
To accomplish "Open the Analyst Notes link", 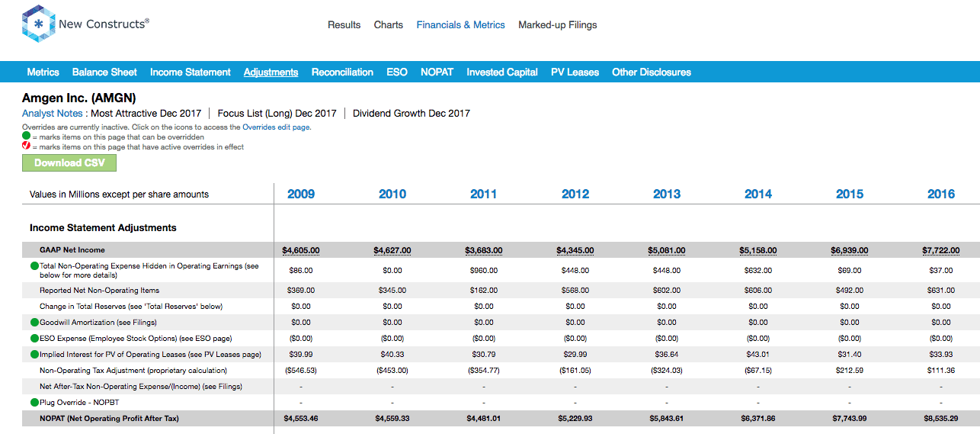I will [53, 114].
